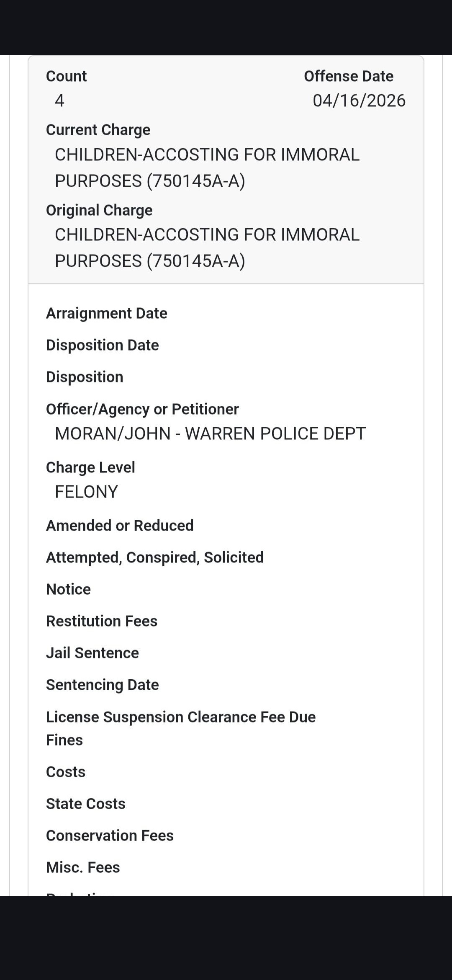Click the Original Charge label
This screenshot has height=980, width=452.
point(99,210)
